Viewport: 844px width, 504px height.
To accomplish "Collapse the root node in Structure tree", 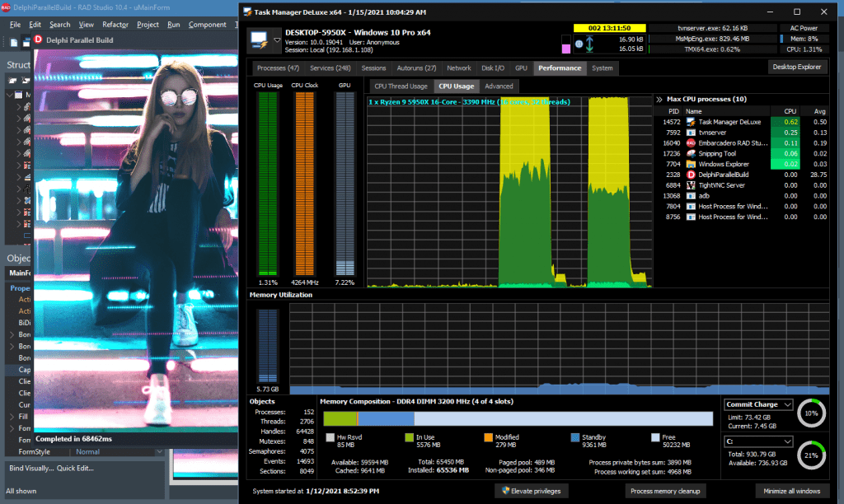I will [10, 95].
